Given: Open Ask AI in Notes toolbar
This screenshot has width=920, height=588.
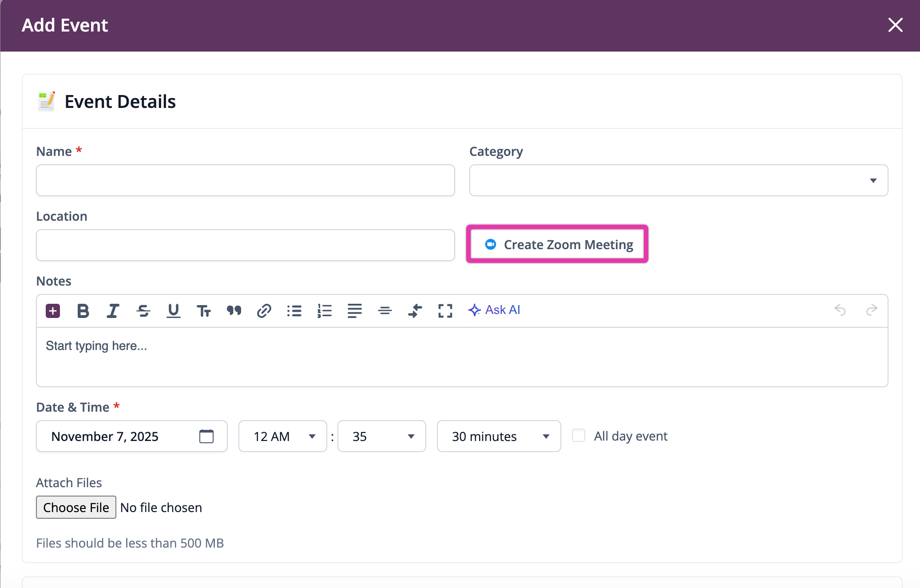Looking at the screenshot, I should [494, 310].
